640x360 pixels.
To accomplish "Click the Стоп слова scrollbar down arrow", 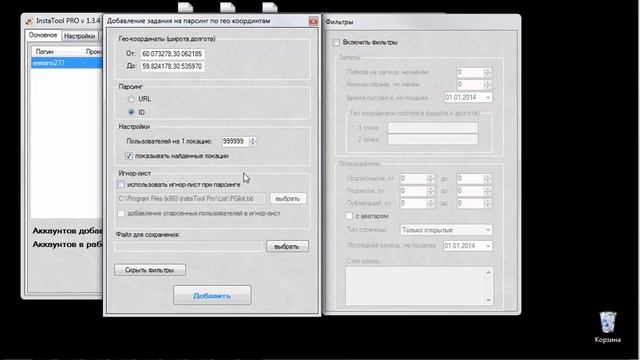I will 489,300.
